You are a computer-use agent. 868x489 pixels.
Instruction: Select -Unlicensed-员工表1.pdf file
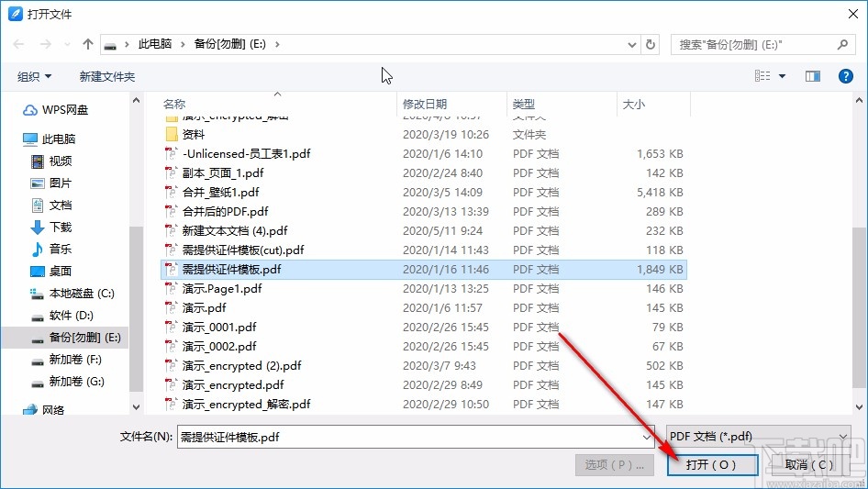(x=424, y=154)
